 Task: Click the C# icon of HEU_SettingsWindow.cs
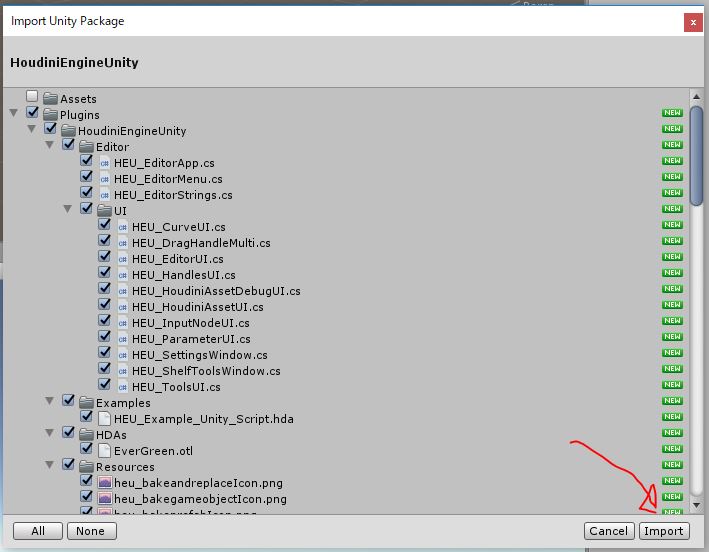[123, 354]
